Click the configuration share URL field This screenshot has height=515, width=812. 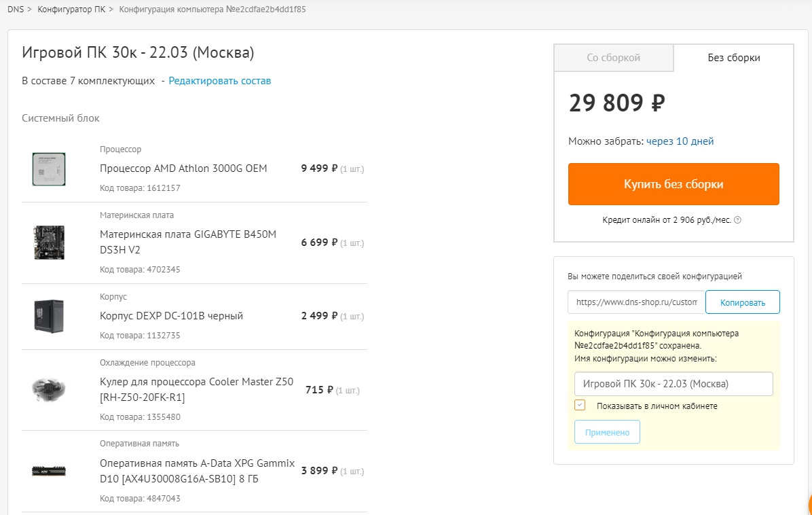(636, 302)
